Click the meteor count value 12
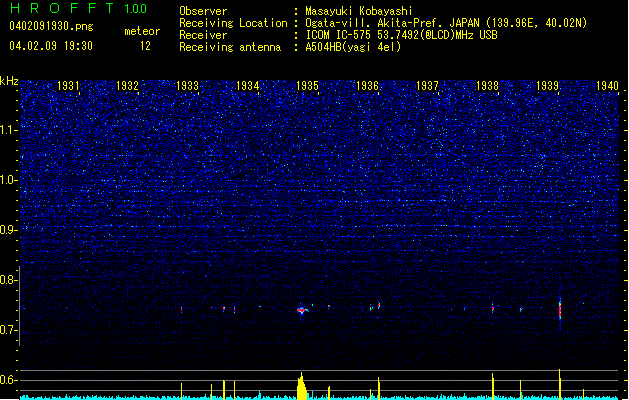629x400 pixels. (145, 46)
